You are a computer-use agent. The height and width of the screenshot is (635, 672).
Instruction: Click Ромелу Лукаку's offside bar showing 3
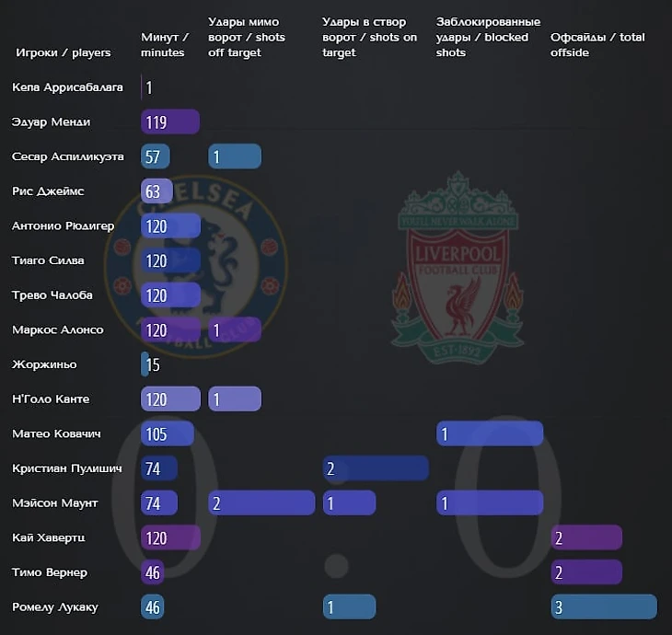click(x=603, y=607)
